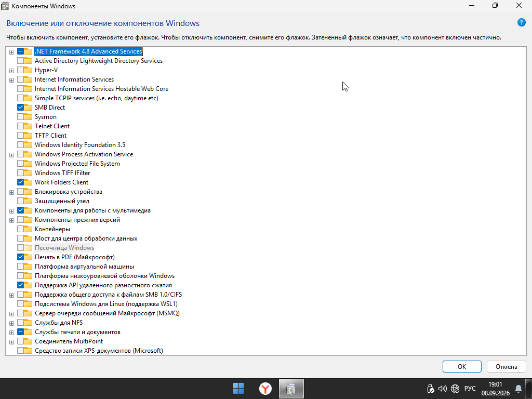Click the blue help question mark icon
This screenshot has width=532, height=399.
[521, 23]
